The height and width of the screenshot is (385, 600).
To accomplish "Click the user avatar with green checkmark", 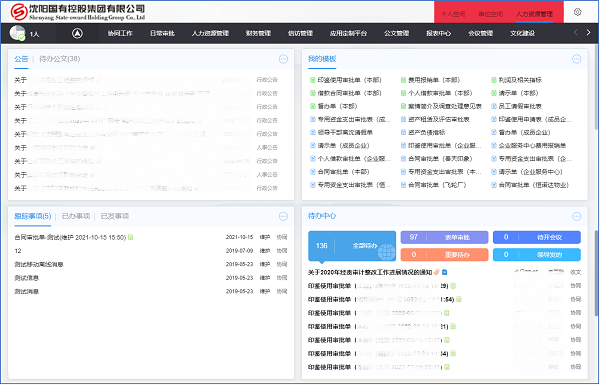I will pyautogui.click(x=17, y=33).
